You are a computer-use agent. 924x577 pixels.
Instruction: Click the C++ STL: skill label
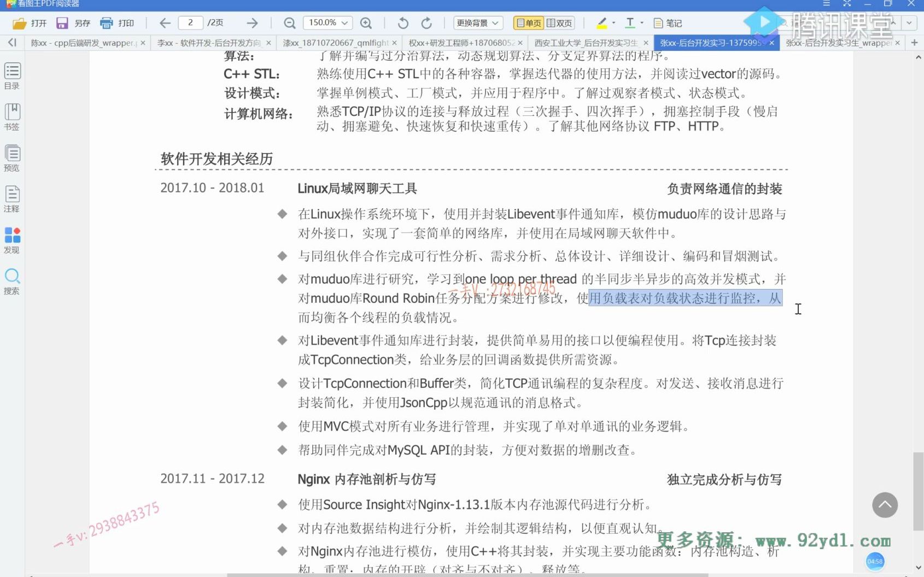pos(252,75)
